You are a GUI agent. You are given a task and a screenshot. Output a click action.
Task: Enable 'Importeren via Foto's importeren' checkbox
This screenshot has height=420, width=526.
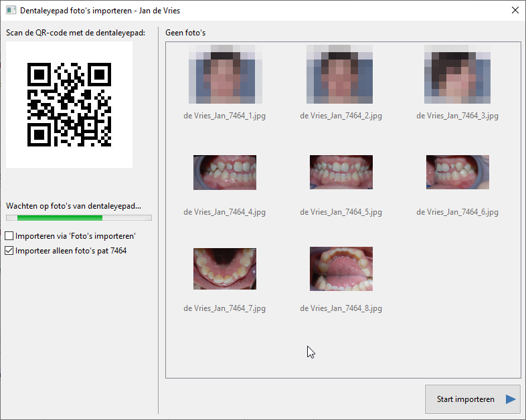point(9,236)
